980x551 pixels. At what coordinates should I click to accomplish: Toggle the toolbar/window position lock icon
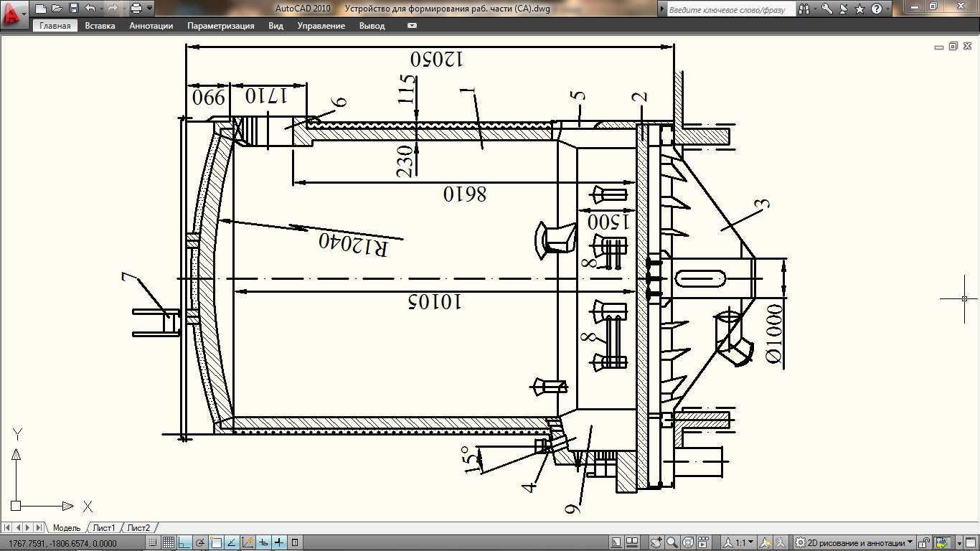click(x=925, y=542)
